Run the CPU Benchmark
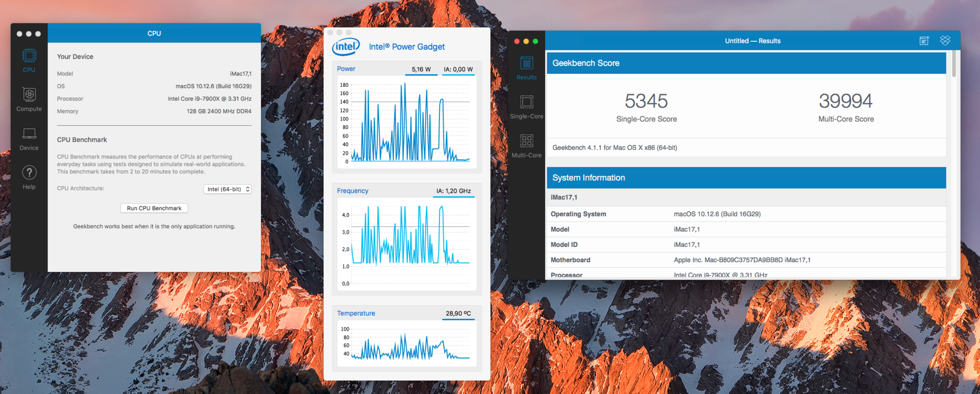 tap(154, 208)
